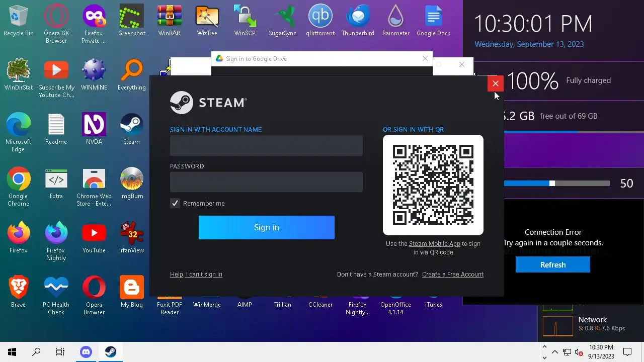Open Foxit PDF Reader desktop icon
Screen dimensions: 644x362
coord(170,306)
